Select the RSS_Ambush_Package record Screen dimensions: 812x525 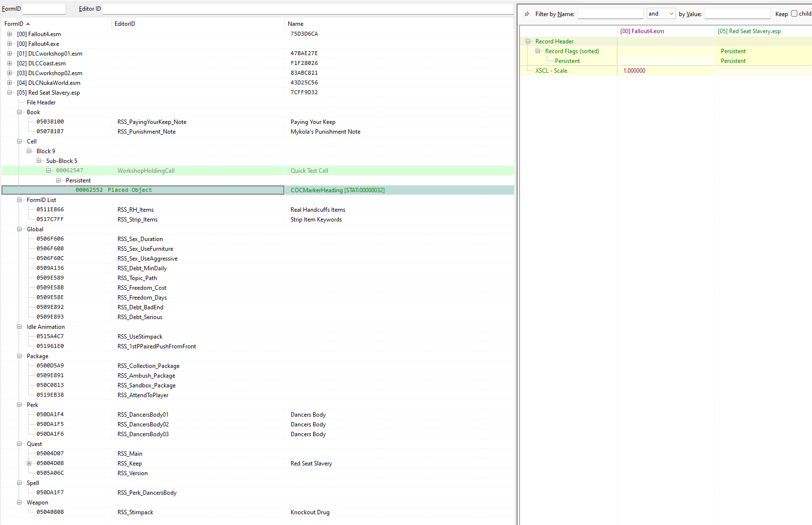point(257,376)
